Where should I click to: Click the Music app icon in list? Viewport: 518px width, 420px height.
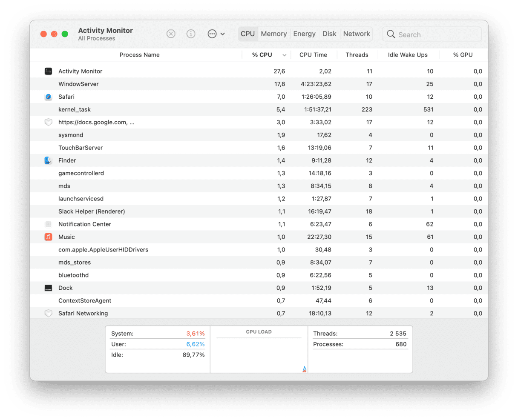[49, 237]
